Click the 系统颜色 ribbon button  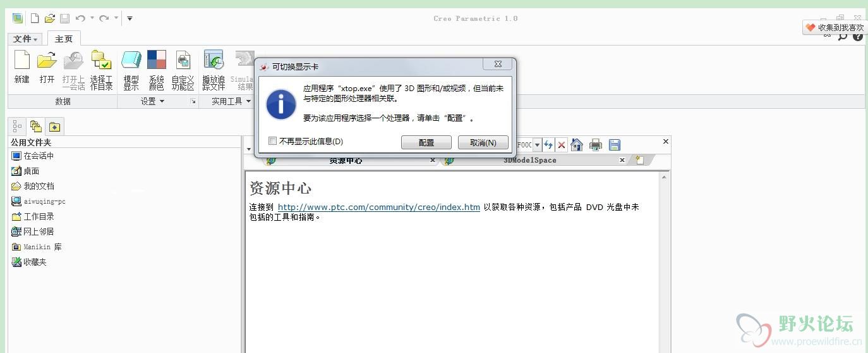[157, 71]
